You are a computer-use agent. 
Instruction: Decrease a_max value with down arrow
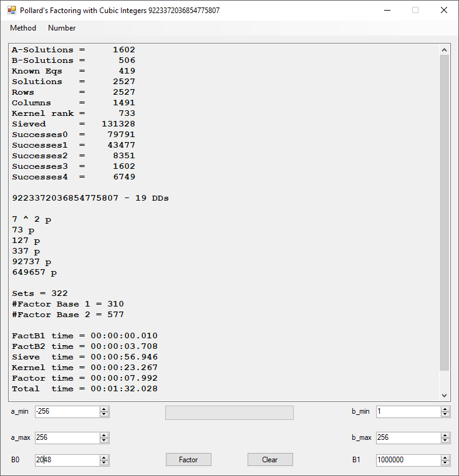coord(104,440)
